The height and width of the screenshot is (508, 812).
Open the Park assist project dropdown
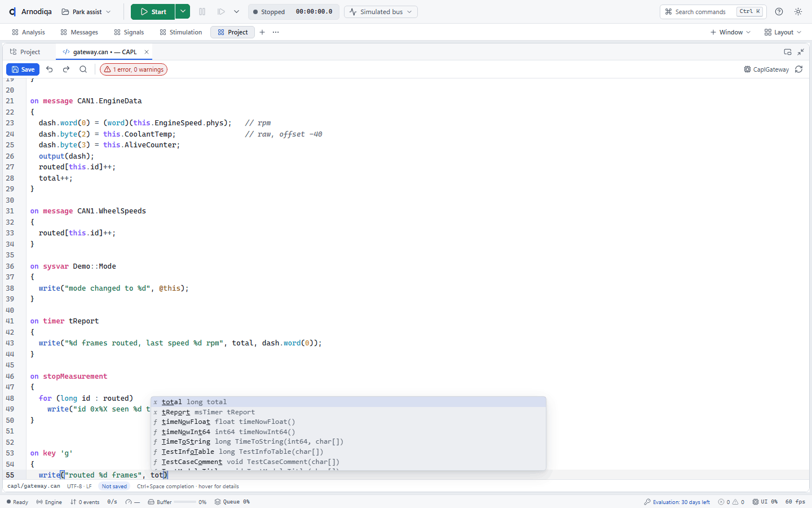click(x=86, y=12)
